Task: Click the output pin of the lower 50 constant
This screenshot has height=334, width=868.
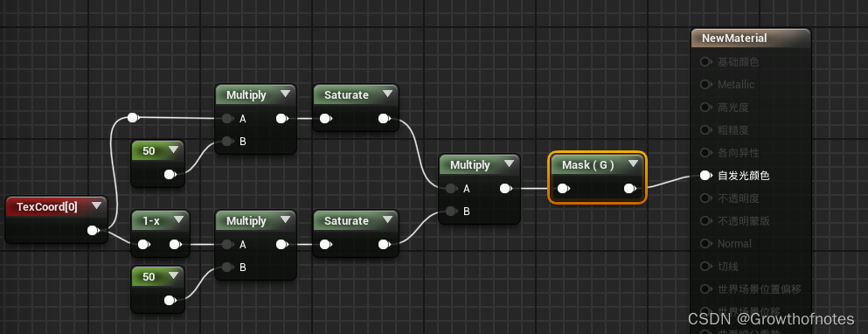Action: pos(170,301)
